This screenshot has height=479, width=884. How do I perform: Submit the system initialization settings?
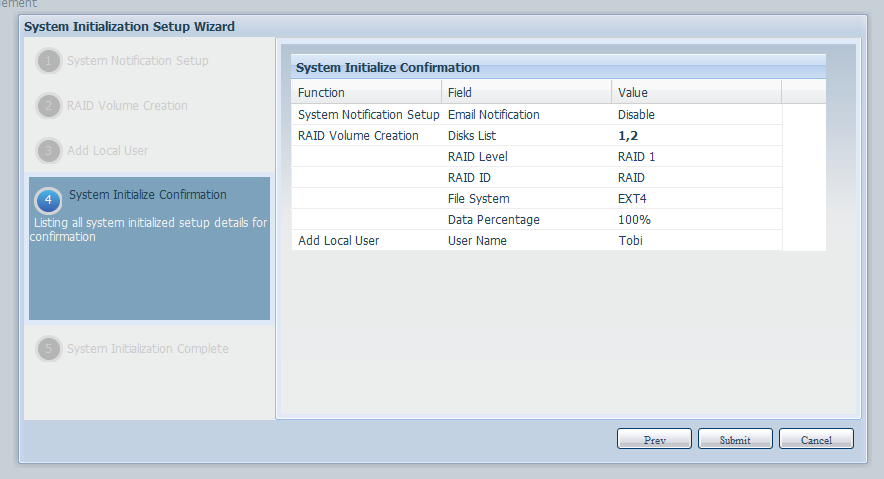click(x=735, y=439)
